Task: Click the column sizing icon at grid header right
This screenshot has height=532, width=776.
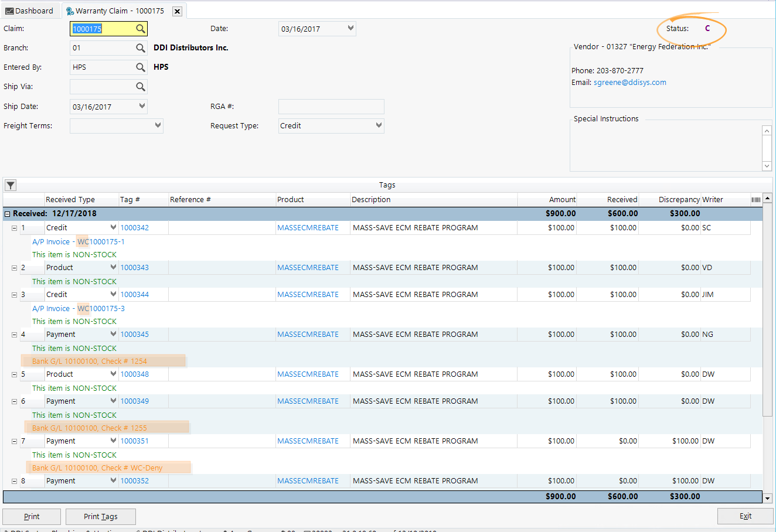Action: 755,199
